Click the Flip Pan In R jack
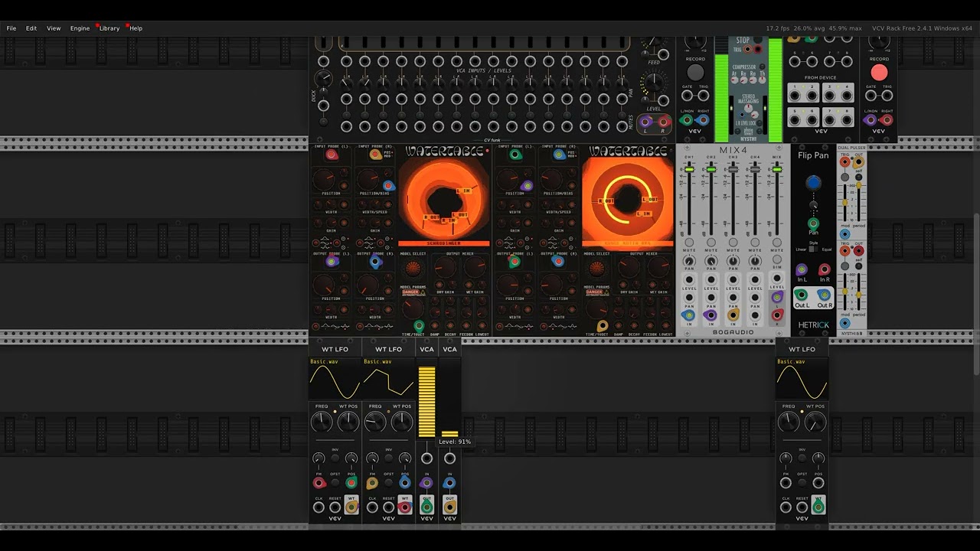 click(825, 269)
